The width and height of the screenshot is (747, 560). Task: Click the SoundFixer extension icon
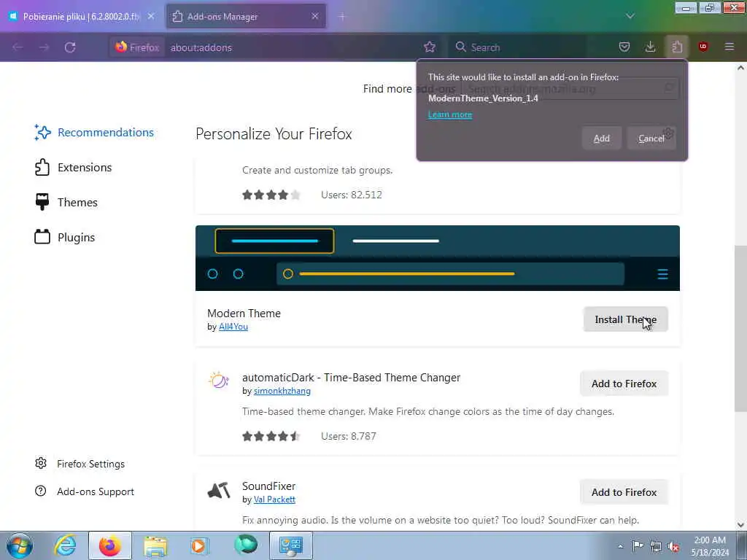(x=219, y=490)
